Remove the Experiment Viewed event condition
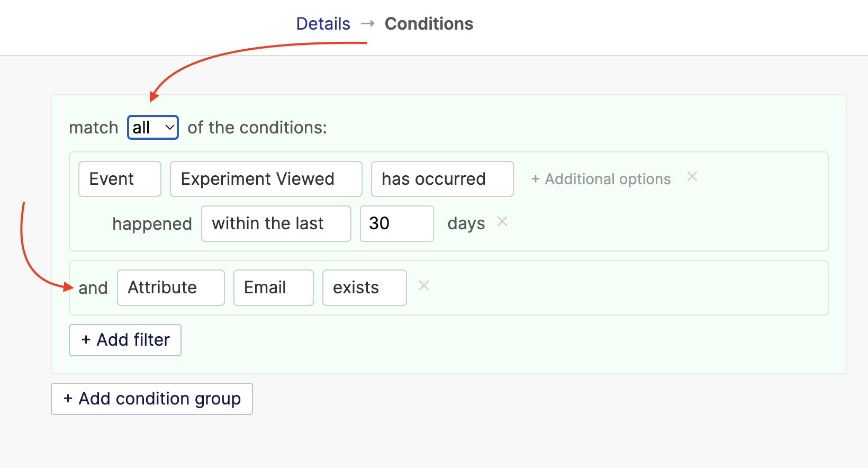868x468 pixels. pos(692,177)
